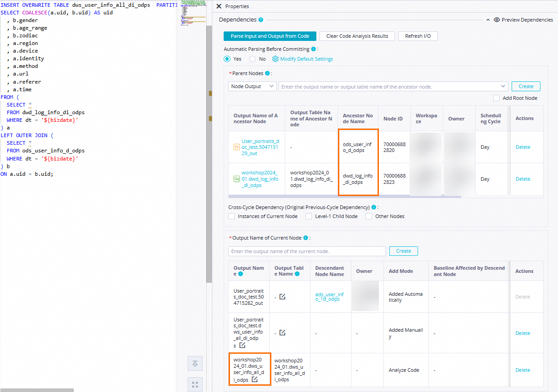
Task: Click the DI node icon in first parent row
Action: (237, 147)
